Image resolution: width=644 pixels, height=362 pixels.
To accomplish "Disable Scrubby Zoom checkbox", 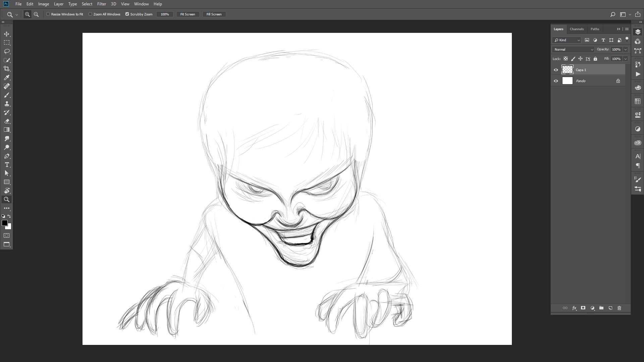I will [x=127, y=14].
